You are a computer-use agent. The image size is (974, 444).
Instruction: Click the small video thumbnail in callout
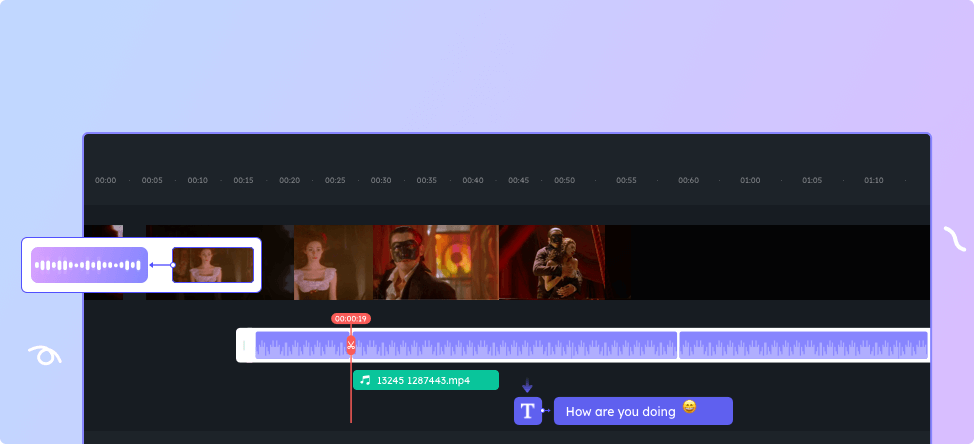[213, 265]
